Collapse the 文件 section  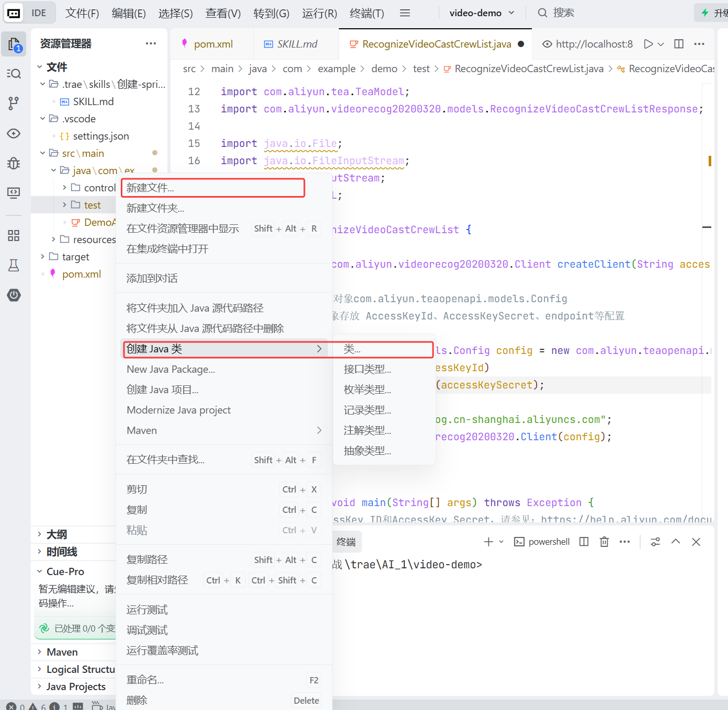tap(40, 67)
